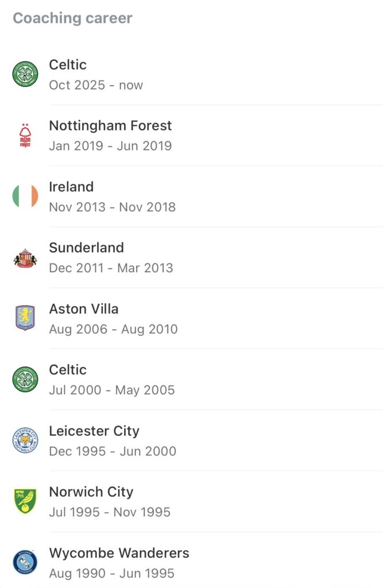The width and height of the screenshot is (392, 588).
Task: Tap the Nottingham Forest club logo
Action: [x=25, y=136]
